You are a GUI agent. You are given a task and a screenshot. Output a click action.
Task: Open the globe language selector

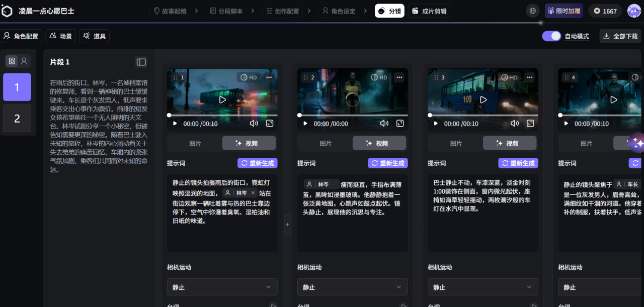(x=532, y=10)
